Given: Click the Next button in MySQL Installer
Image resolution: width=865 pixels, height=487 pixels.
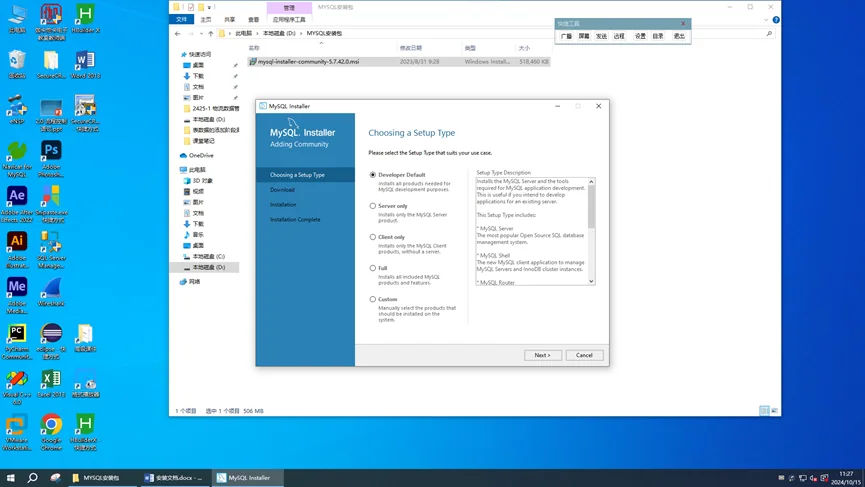Looking at the screenshot, I should 543,355.
